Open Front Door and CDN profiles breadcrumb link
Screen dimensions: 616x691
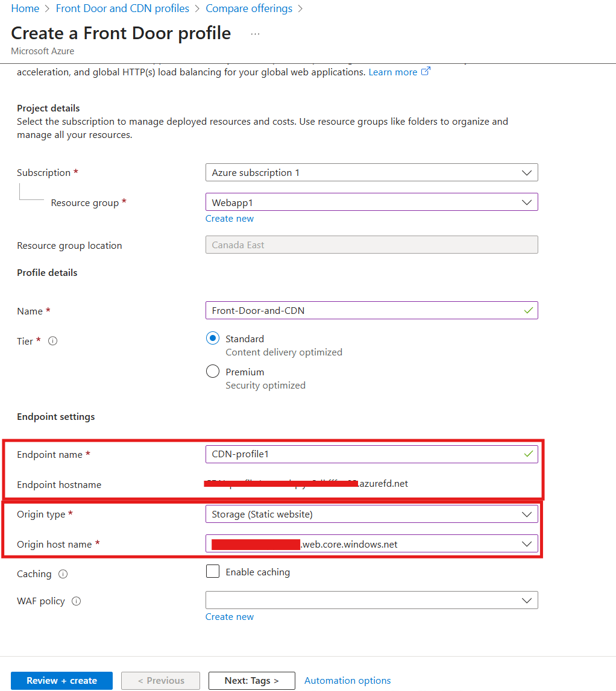click(122, 8)
